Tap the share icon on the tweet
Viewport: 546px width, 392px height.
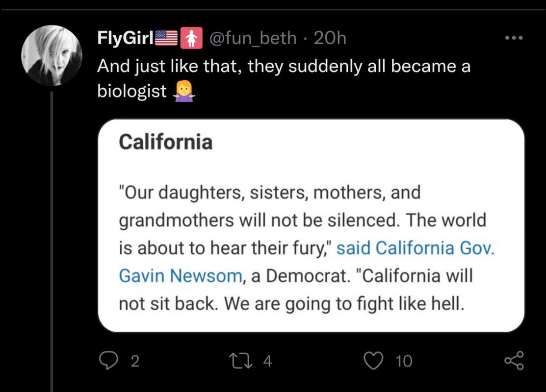point(514,360)
